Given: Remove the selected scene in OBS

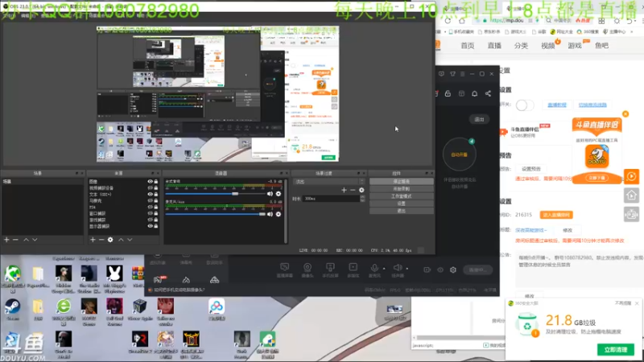Looking at the screenshot, I should tap(15, 239).
